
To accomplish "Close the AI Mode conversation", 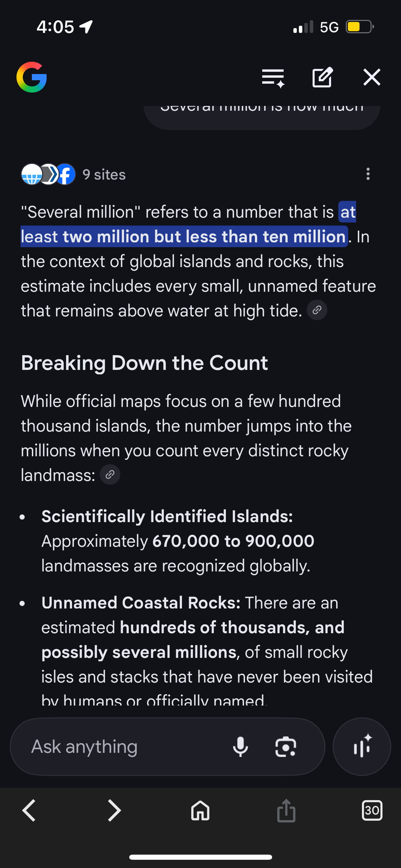I will 372,77.
